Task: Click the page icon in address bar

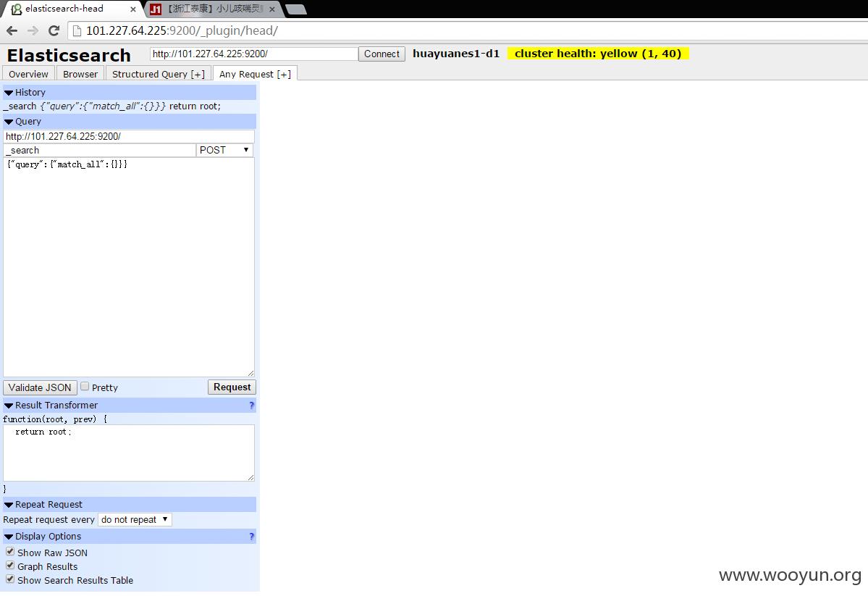Action: 77,31
